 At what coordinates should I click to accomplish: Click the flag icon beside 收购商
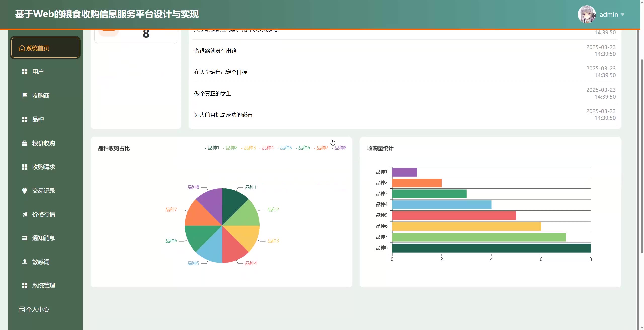[x=25, y=96]
